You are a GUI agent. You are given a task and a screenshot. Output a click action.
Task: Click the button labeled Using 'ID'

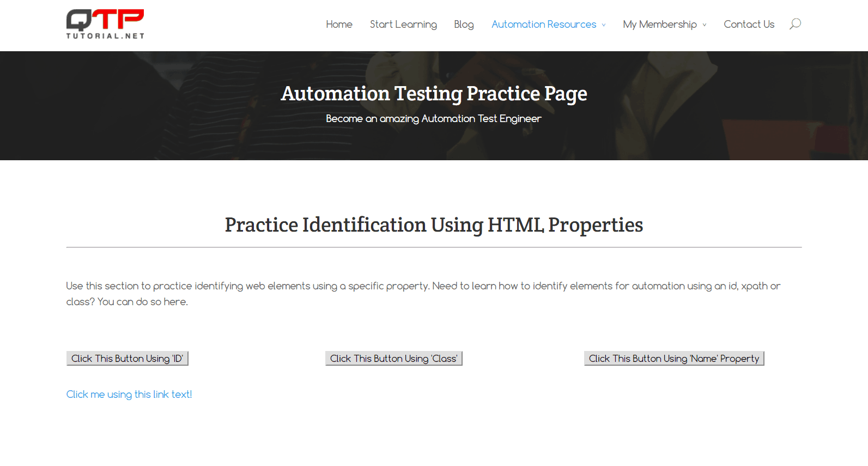(128, 358)
